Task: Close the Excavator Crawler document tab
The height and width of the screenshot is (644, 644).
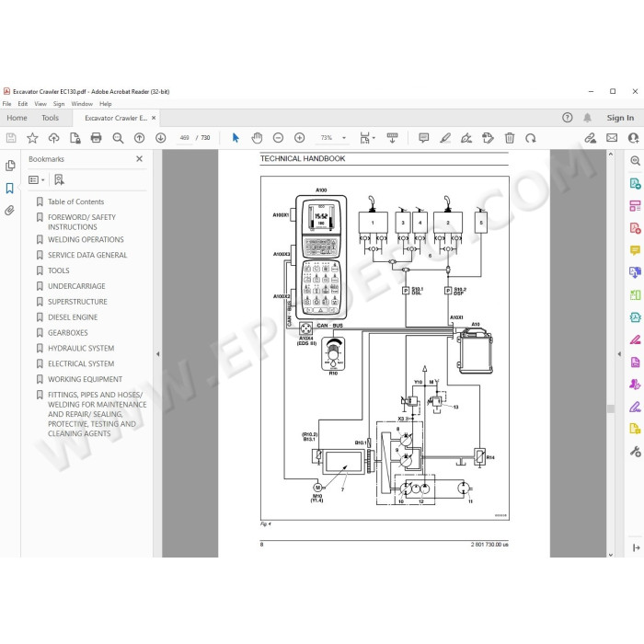Action: point(154,118)
